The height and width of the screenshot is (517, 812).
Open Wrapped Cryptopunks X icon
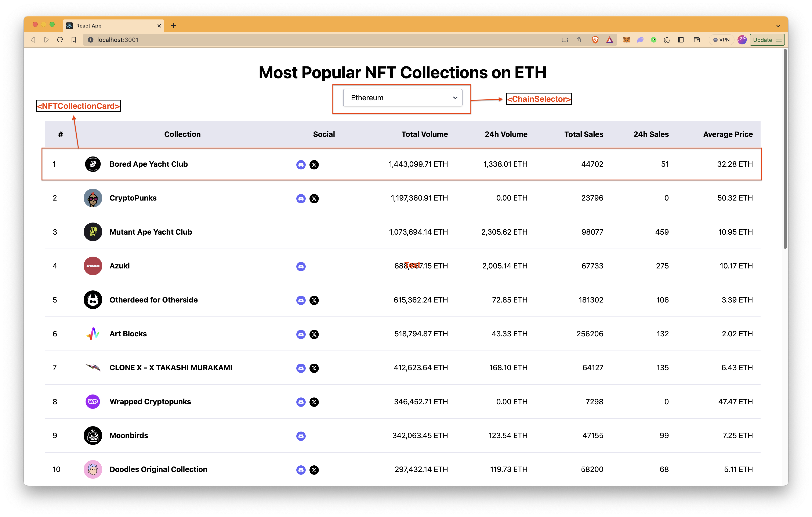(x=314, y=402)
